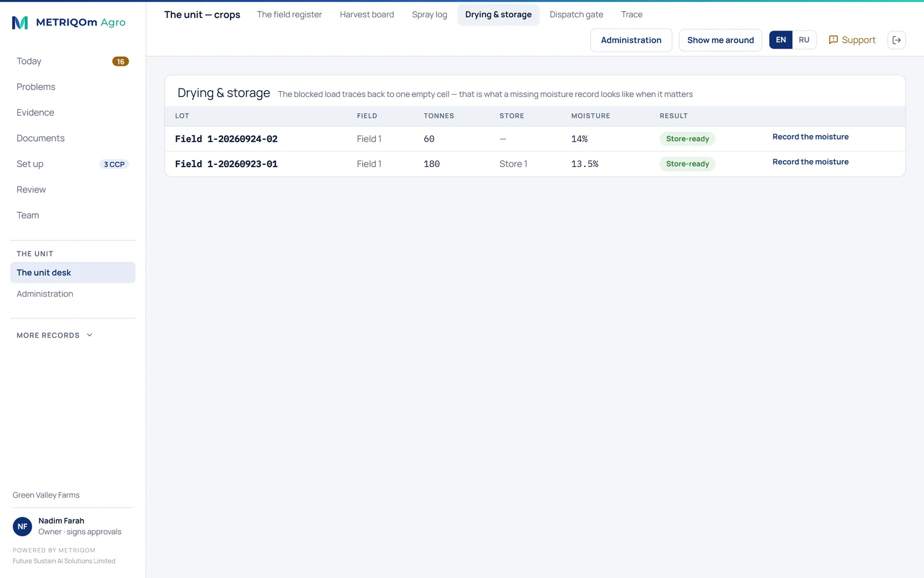Select the EN language option
The height and width of the screenshot is (578, 924).
pyautogui.click(x=781, y=40)
